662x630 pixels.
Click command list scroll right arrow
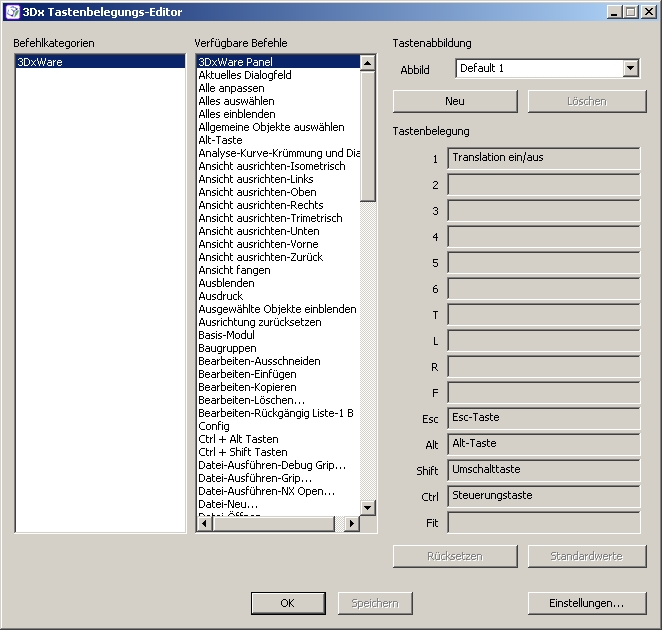(x=352, y=524)
